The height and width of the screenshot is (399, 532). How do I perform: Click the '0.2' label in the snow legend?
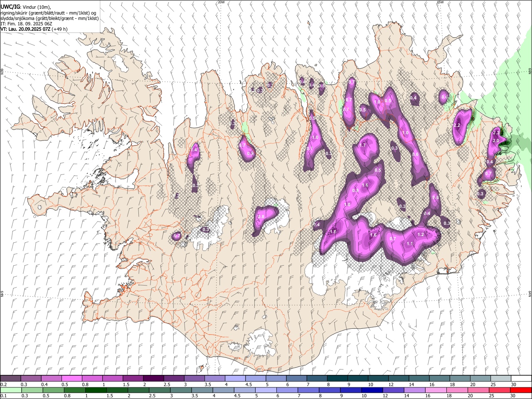(x=3, y=384)
